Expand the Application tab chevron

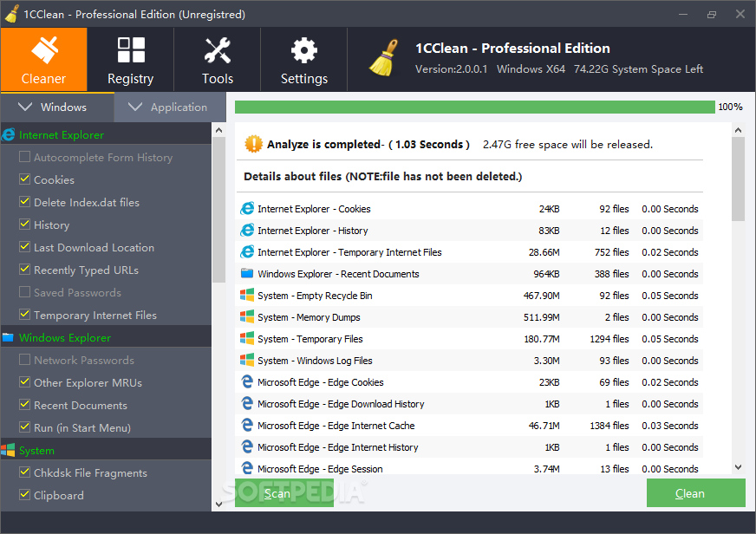pos(135,107)
